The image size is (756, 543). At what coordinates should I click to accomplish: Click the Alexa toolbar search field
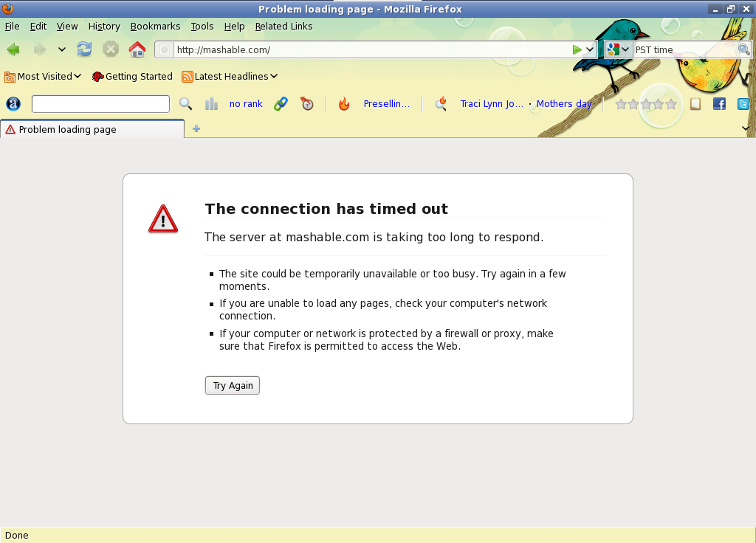tap(100, 104)
